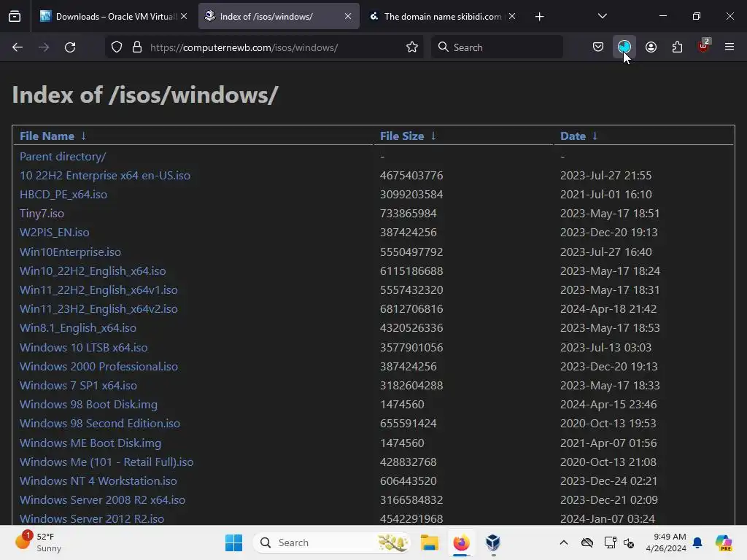Viewport: 747px width, 560px height.
Task: Close the Index of /isos/windows/ tab
Action: pos(348,16)
